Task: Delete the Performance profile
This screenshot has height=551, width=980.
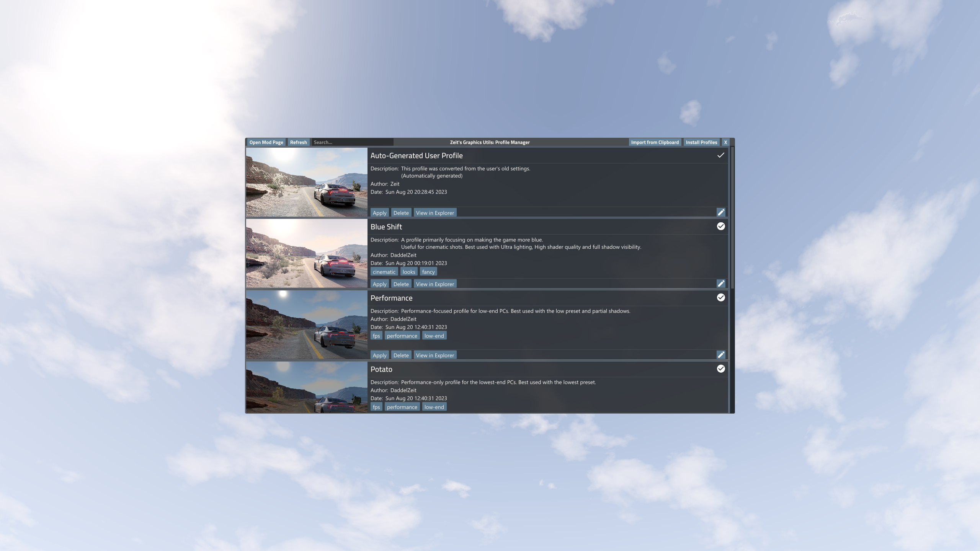Action: pos(401,355)
